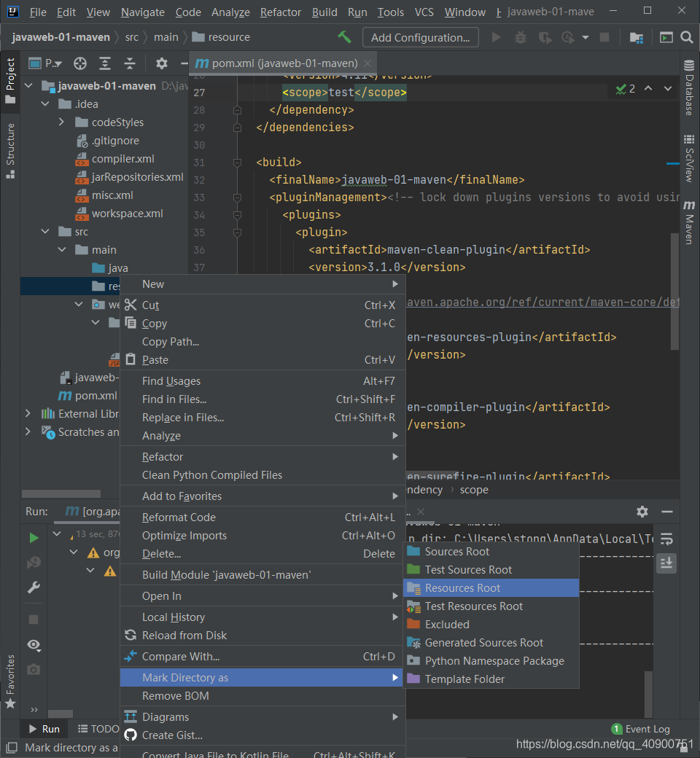The height and width of the screenshot is (758, 700).
Task: Go to next highlighted problem arrow
Action: (668, 88)
